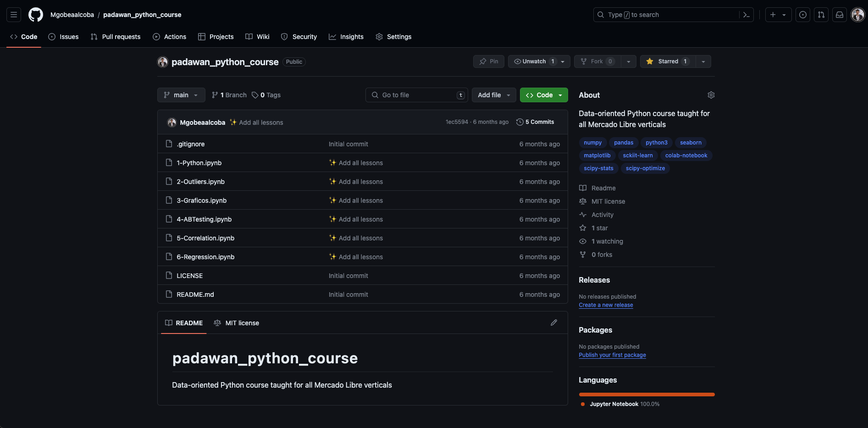
Task: Open the green Code dropdown
Action: click(x=544, y=95)
